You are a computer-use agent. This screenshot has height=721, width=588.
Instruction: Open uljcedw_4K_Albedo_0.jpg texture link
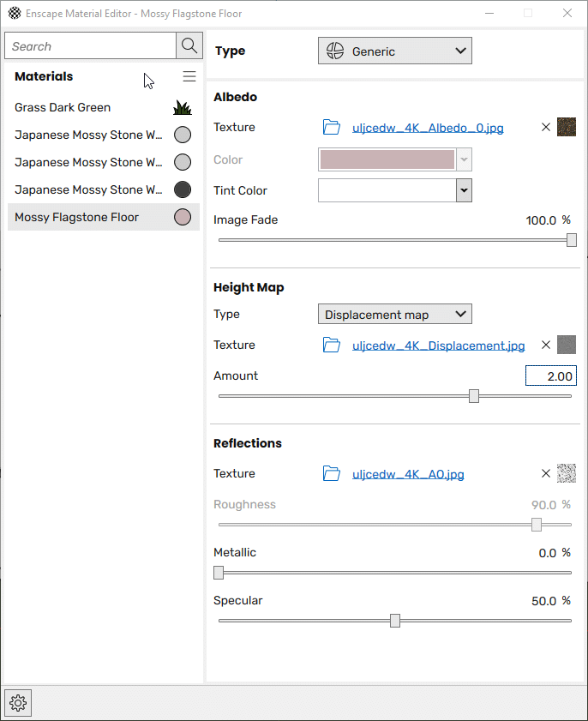[428, 129]
